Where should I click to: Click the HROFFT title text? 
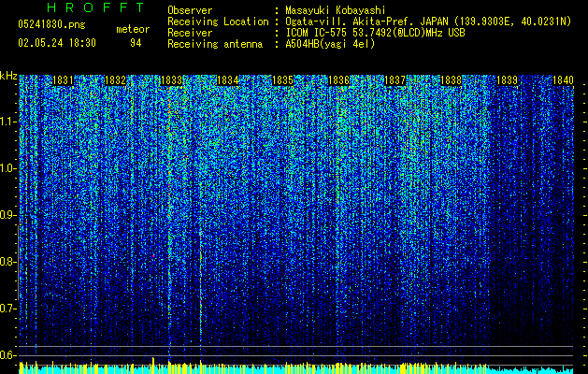coord(96,7)
